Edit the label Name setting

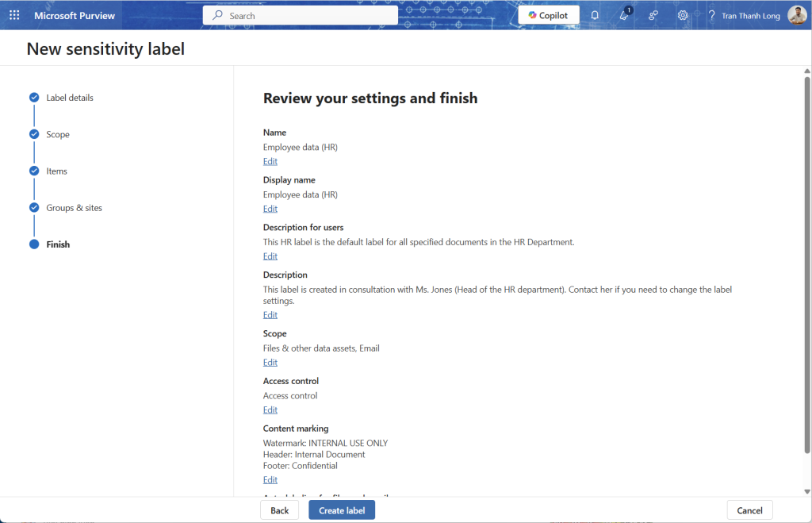pos(270,161)
